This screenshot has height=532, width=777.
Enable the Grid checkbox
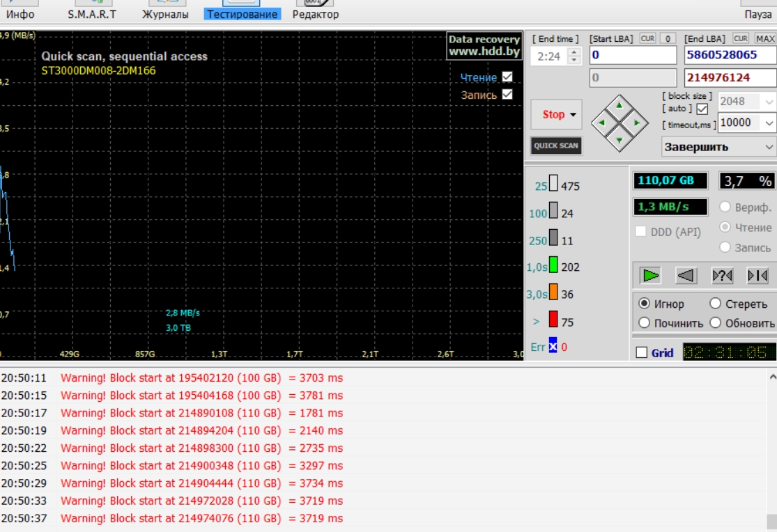642,352
